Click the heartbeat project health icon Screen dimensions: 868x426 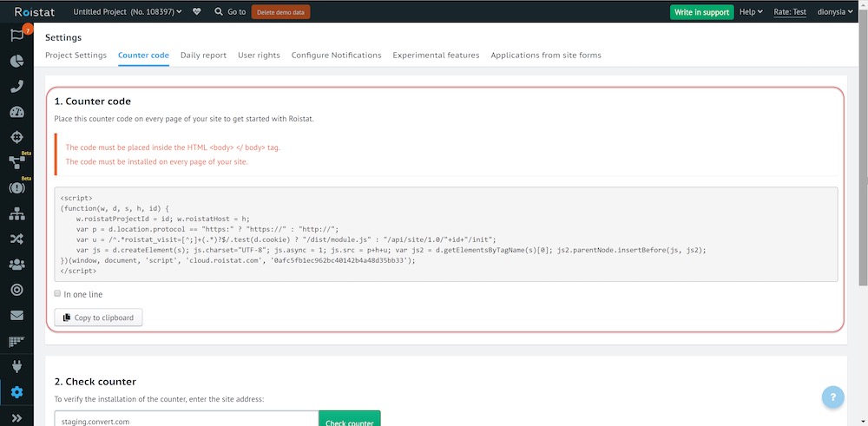click(197, 12)
